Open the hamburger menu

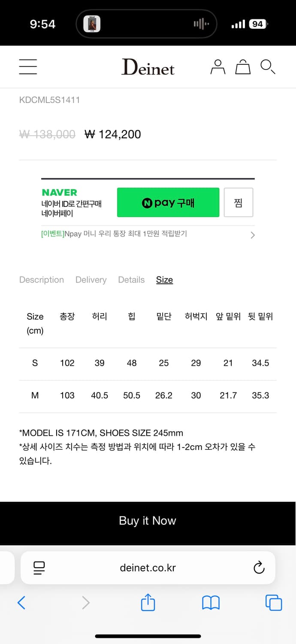tap(28, 67)
